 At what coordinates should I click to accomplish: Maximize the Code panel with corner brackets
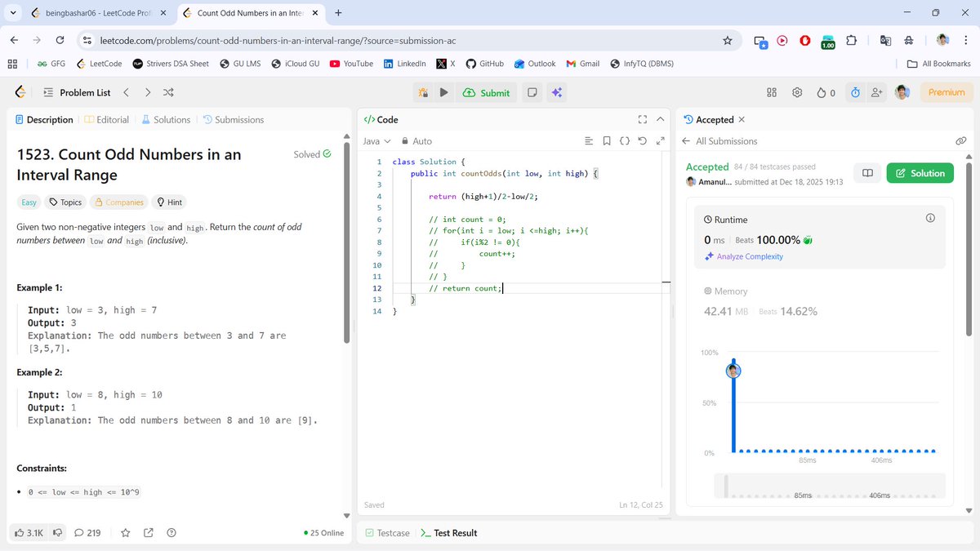pyautogui.click(x=642, y=119)
